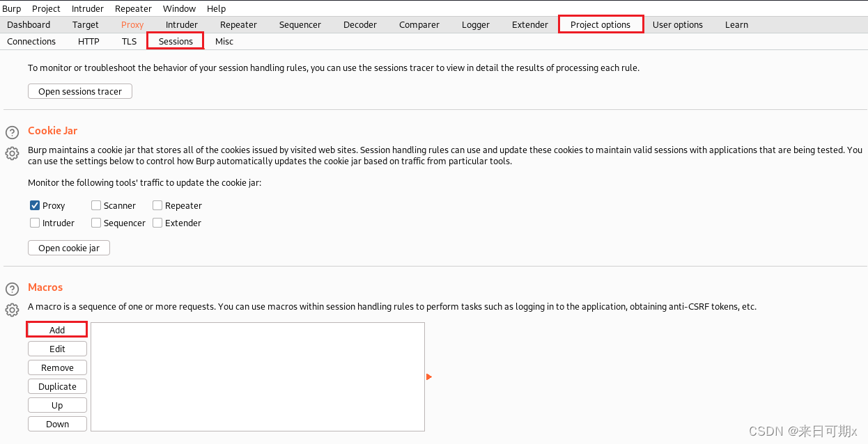Screen dimensions: 868x444
Task: Open Cookie Jar settings gear icon
Action: [12, 153]
